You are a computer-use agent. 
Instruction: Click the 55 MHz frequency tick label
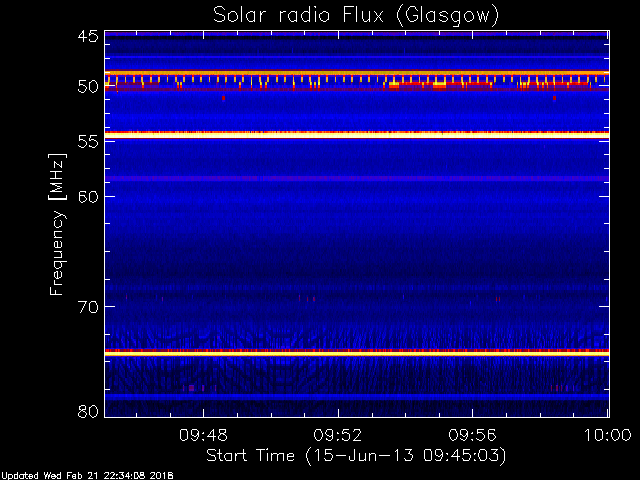click(x=87, y=143)
